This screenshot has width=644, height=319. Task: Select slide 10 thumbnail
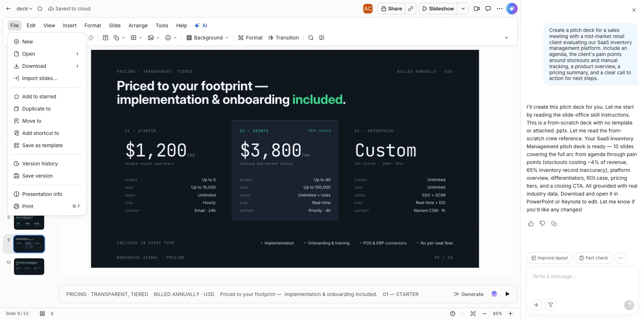click(x=29, y=267)
